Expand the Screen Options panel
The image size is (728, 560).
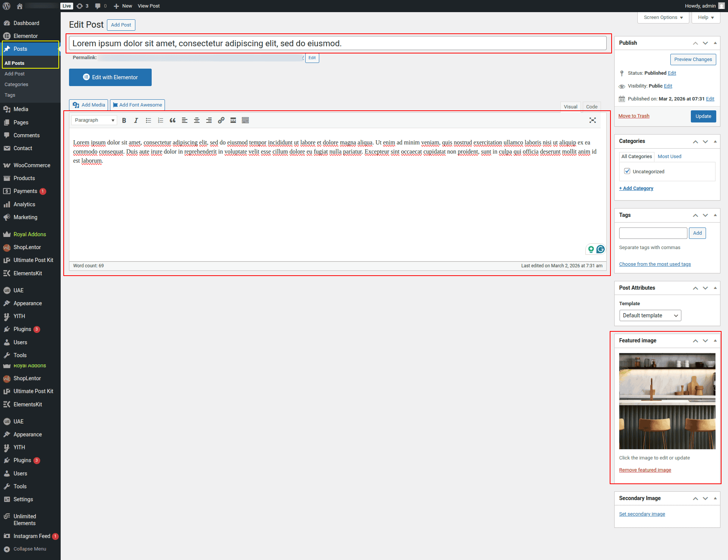pyautogui.click(x=663, y=17)
